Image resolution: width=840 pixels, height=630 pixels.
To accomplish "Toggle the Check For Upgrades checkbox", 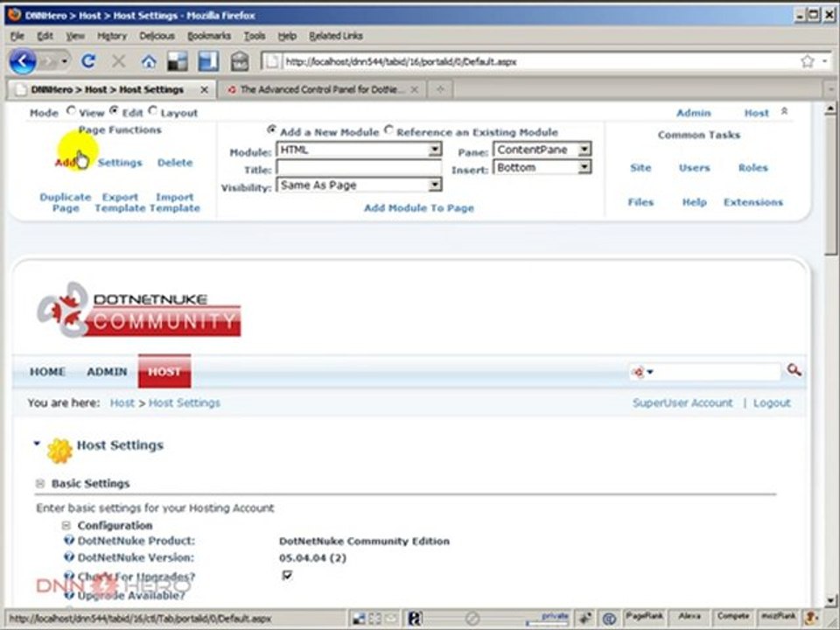I will [x=287, y=575].
